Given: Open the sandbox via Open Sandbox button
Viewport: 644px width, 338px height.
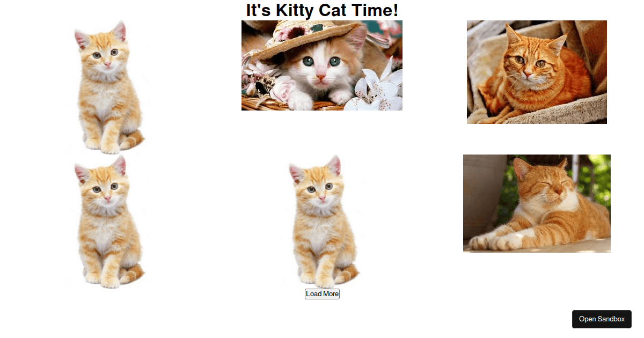Looking at the screenshot, I should pos(602,319).
